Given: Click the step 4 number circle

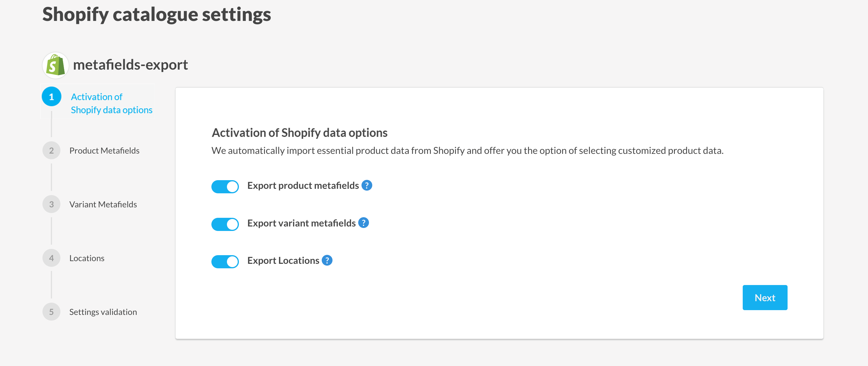Looking at the screenshot, I should pyautogui.click(x=51, y=258).
